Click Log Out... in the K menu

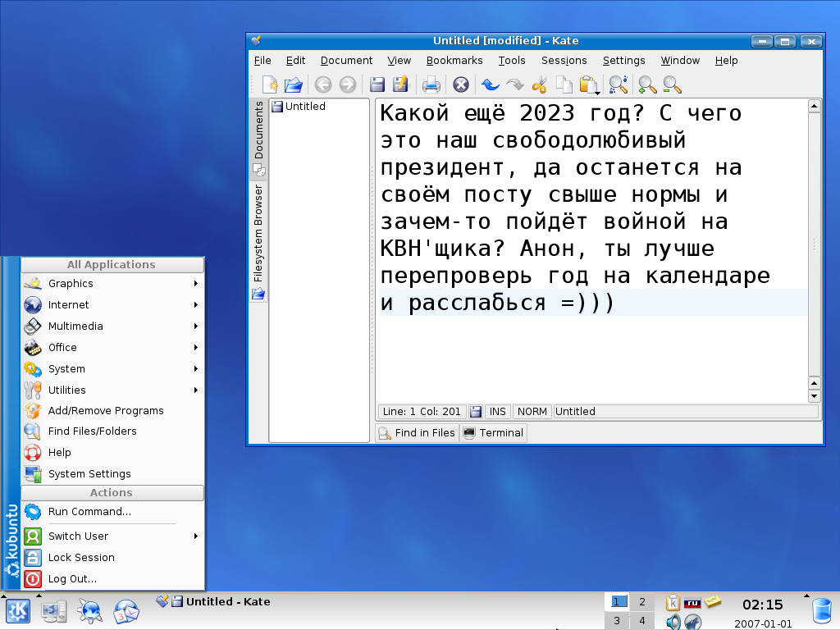tap(72, 579)
